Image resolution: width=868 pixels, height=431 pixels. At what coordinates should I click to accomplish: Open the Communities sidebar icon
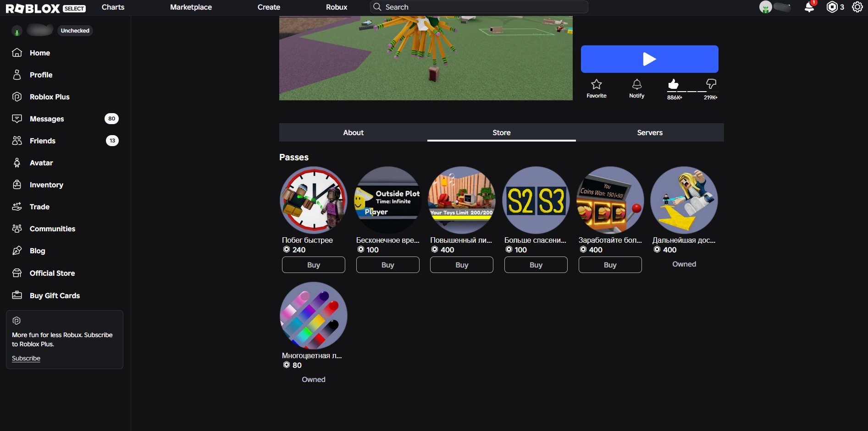pos(17,229)
